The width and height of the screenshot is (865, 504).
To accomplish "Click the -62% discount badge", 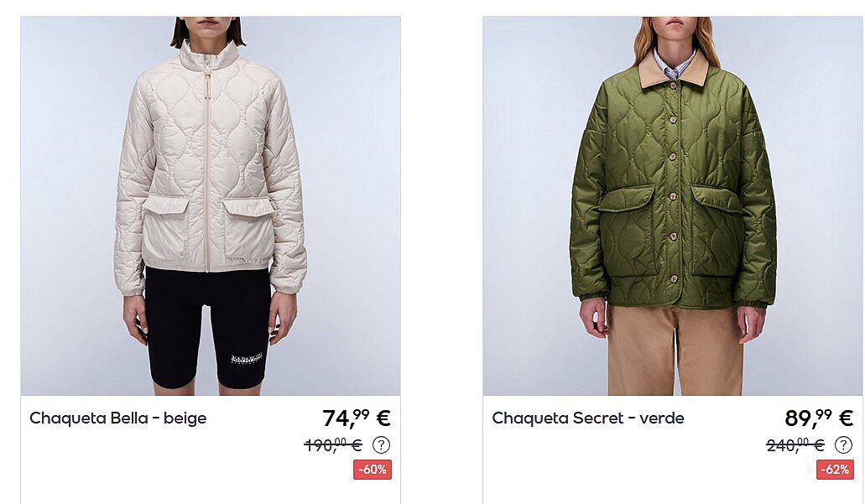I will (x=835, y=470).
